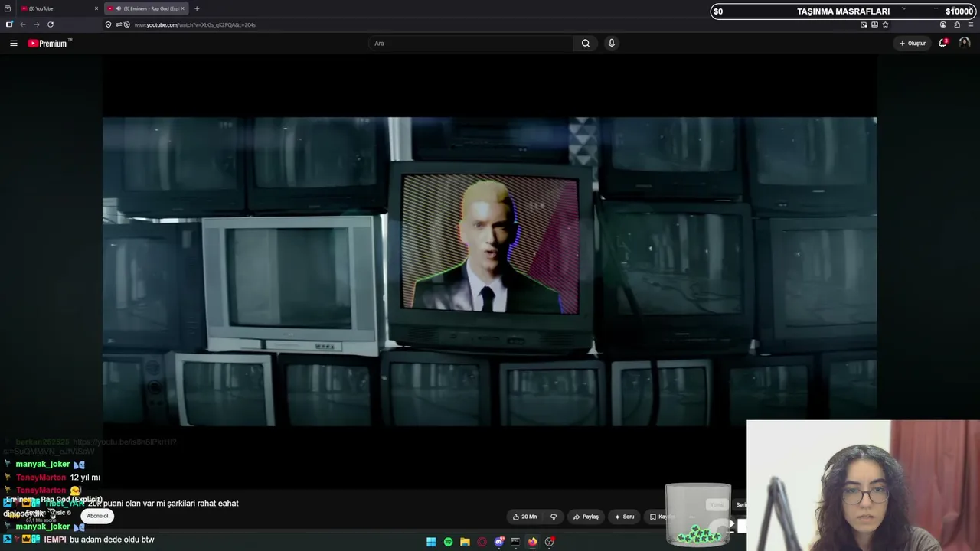This screenshot has height=551, width=980.
Task: Open OBS Studio from the taskbar
Action: [549, 542]
